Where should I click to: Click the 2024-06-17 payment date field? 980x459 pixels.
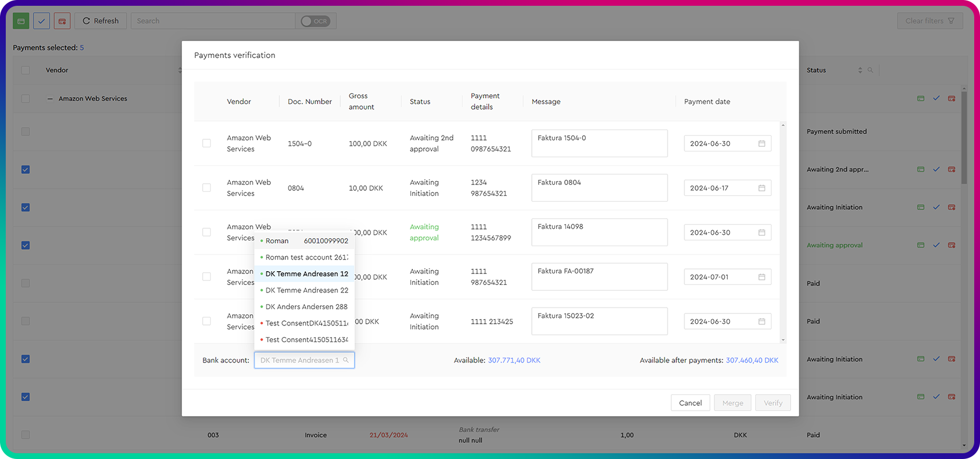pyautogui.click(x=728, y=188)
